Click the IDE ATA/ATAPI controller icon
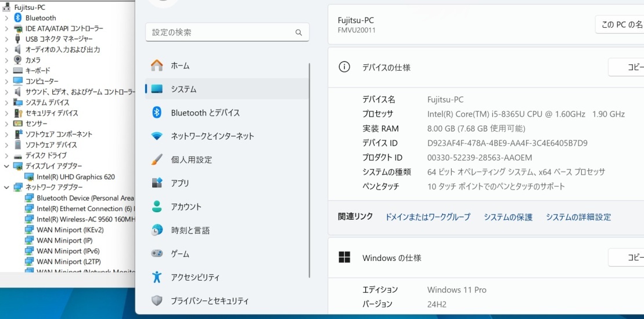Image resolution: width=644 pixels, height=319 pixels. click(17, 28)
